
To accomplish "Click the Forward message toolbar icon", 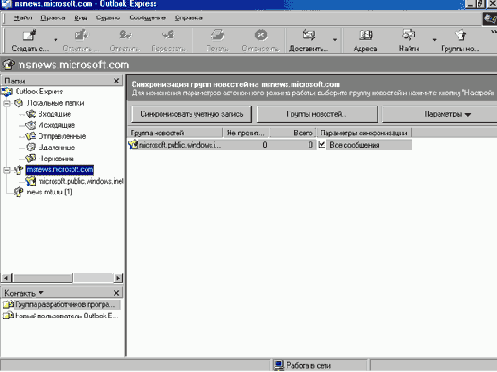I will click(x=168, y=35).
